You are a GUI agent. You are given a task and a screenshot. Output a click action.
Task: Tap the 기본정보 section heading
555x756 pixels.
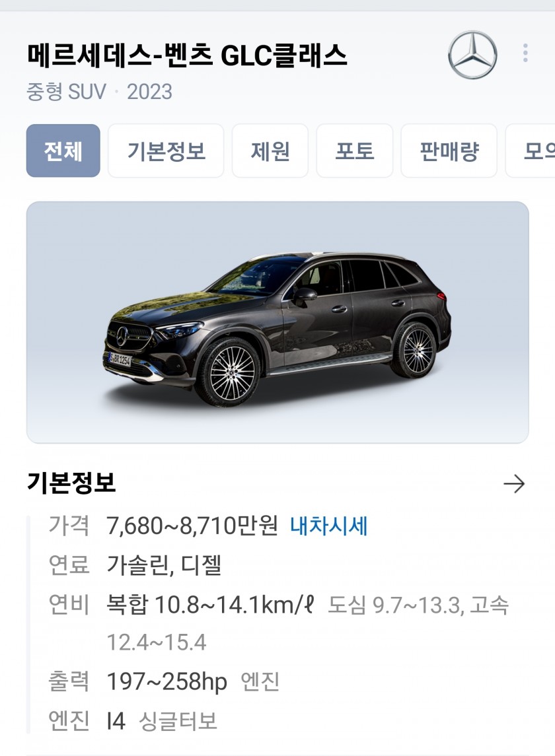click(71, 483)
